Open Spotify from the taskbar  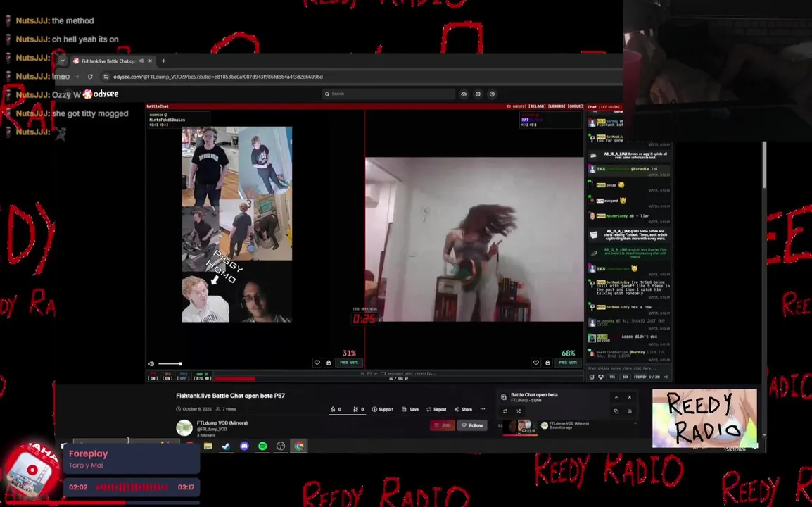click(262, 446)
